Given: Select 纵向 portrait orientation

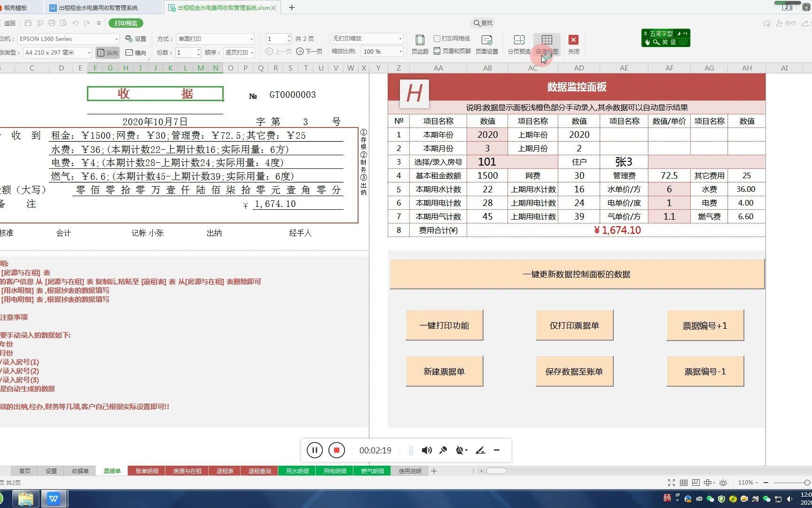Looking at the screenshot, I should click(108, 53).
